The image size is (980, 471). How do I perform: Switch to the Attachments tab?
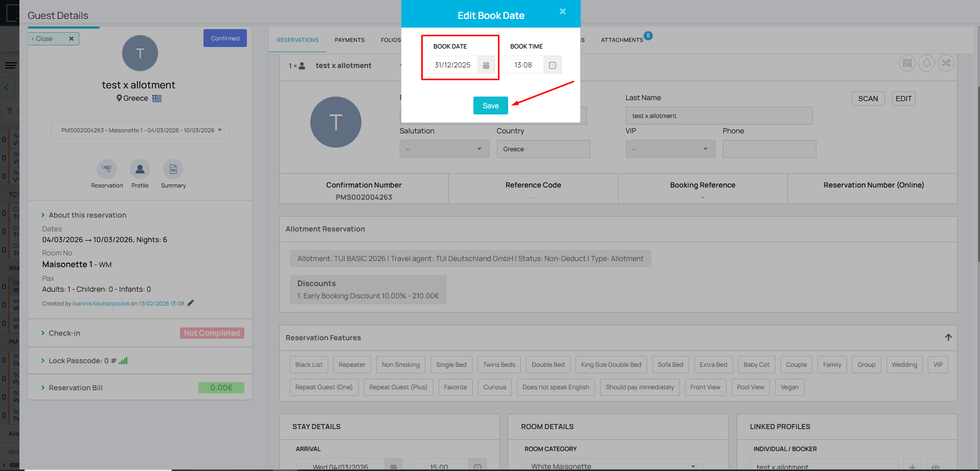click(622, 40)
